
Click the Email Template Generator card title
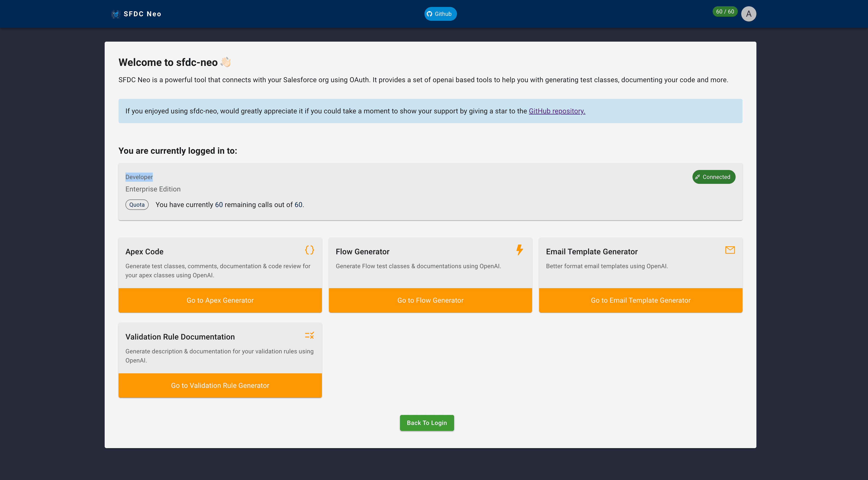pos(592,251)
